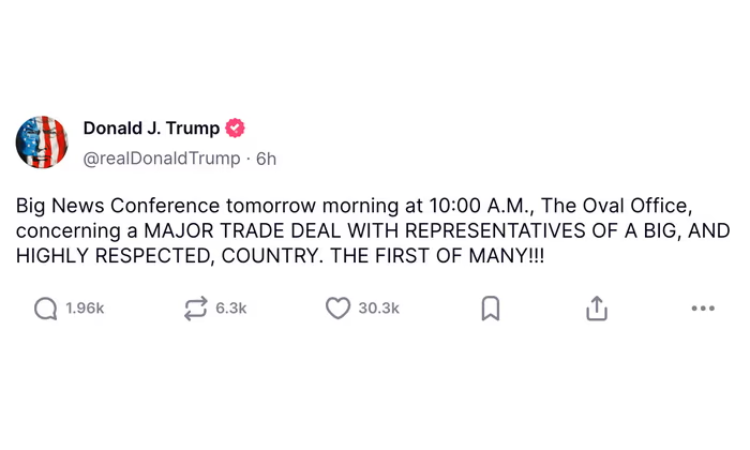This screenshot has width=750, height=450.
Task: Click the reply speech bubble icon
Action: click(46, 309)
